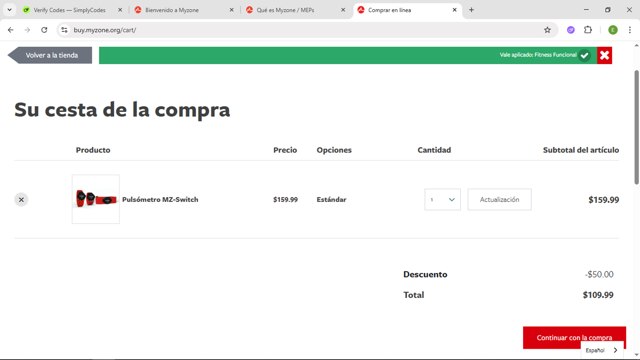Click the address bar URL

point(104,30)
